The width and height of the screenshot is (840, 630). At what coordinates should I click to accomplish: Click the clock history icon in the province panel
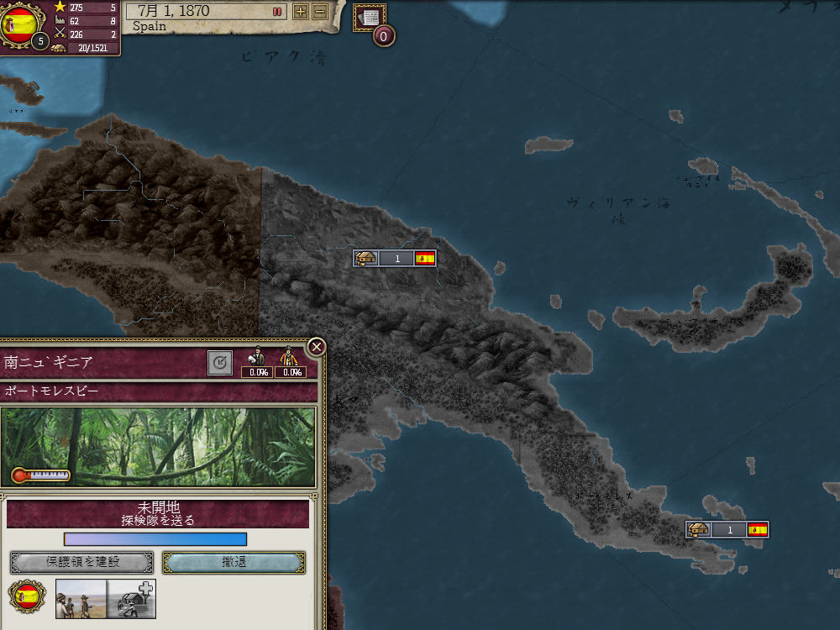(220, 363)
